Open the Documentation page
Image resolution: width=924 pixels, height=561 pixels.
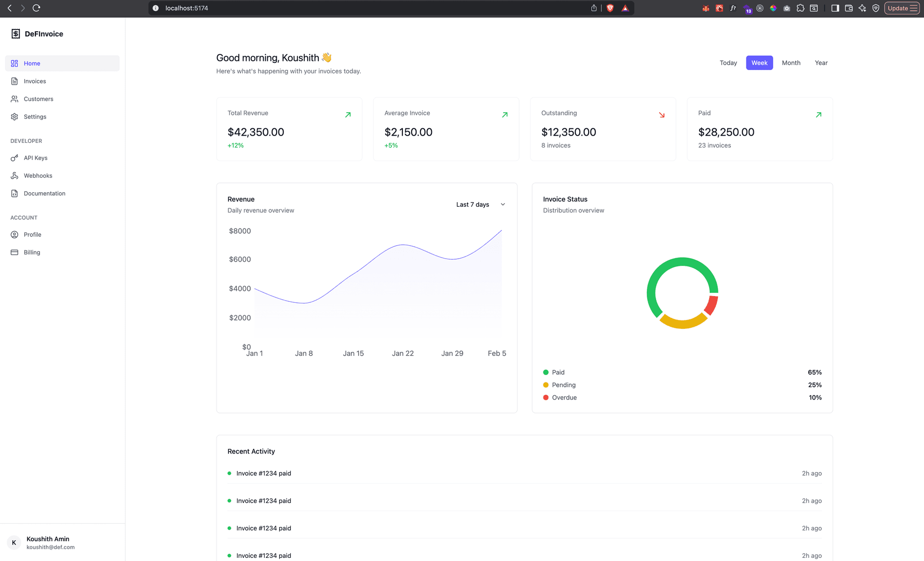click(44, 194)
